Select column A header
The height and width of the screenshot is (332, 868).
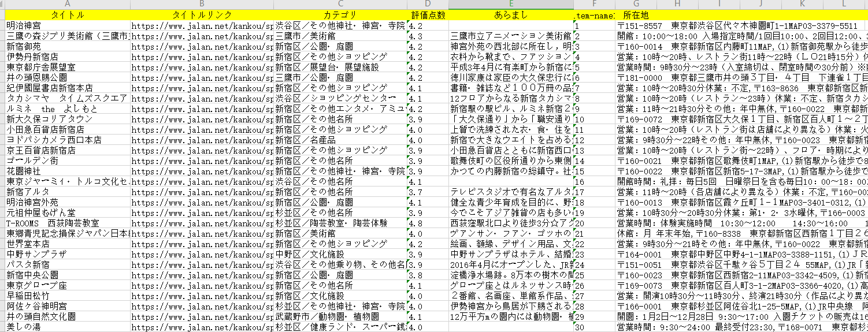pyautogui.click(x=67, y=4)
